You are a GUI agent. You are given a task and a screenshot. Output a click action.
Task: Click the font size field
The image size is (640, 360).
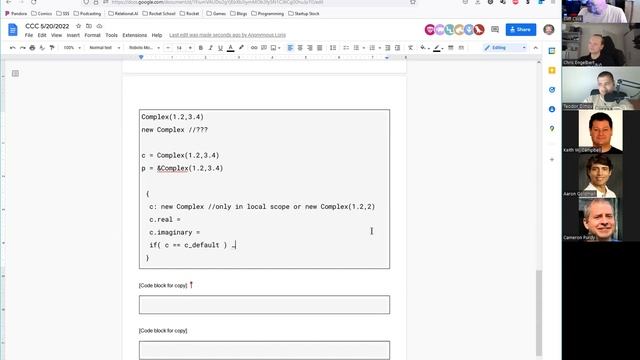(179, 48)
